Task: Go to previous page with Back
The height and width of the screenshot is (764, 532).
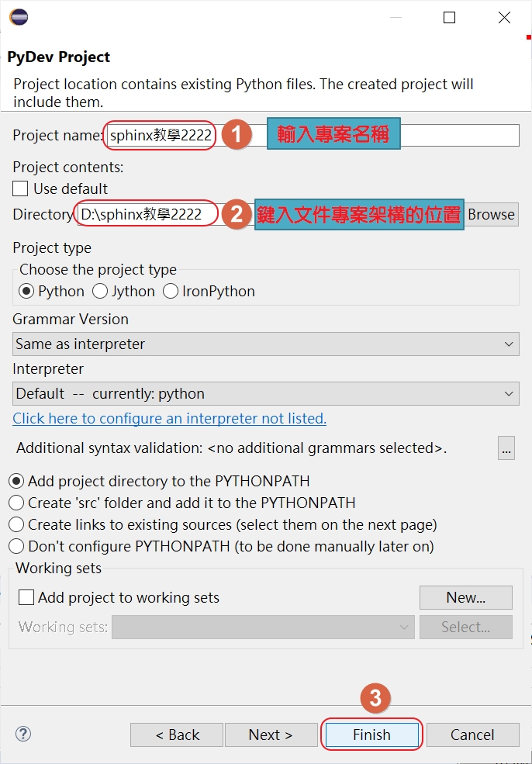Action: click(177, 735)
